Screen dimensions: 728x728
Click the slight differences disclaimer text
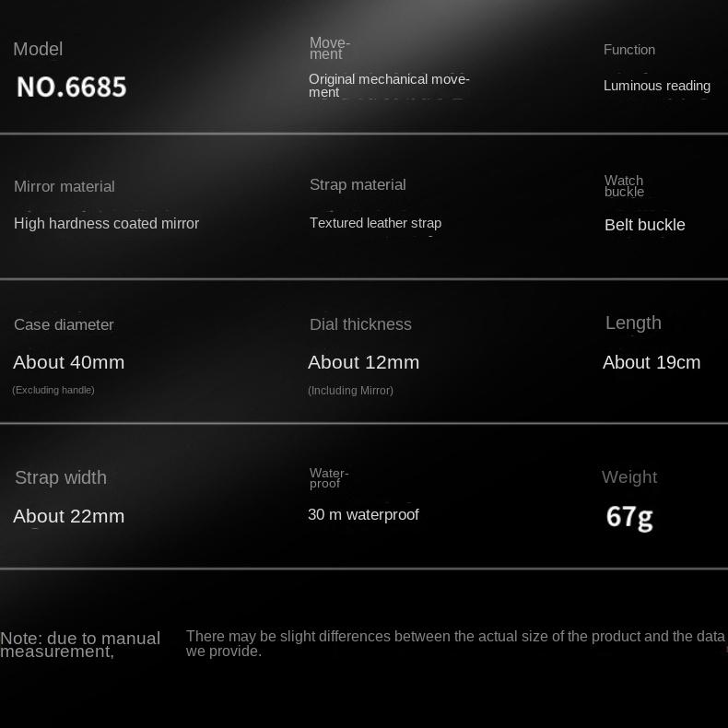(x=455, y=643)
